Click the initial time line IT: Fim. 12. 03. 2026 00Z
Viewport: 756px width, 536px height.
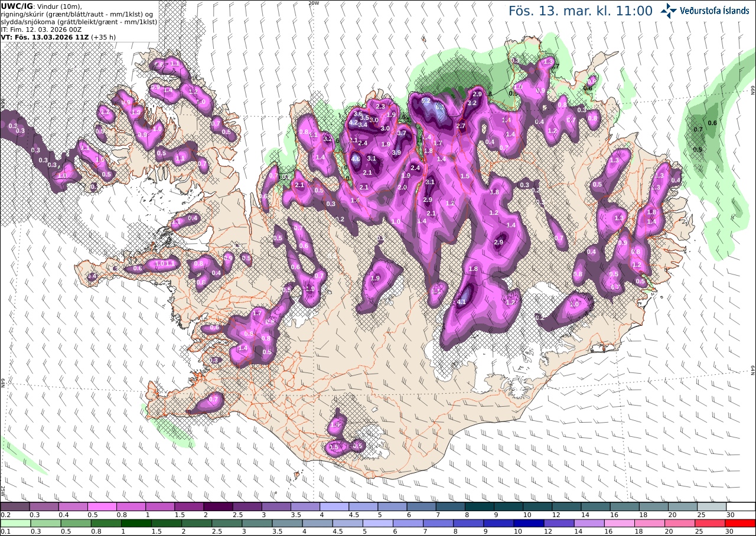click(41, 29)
